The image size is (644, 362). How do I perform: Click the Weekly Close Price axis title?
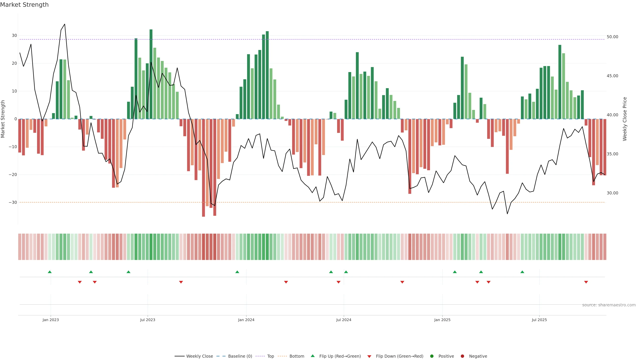625,119
